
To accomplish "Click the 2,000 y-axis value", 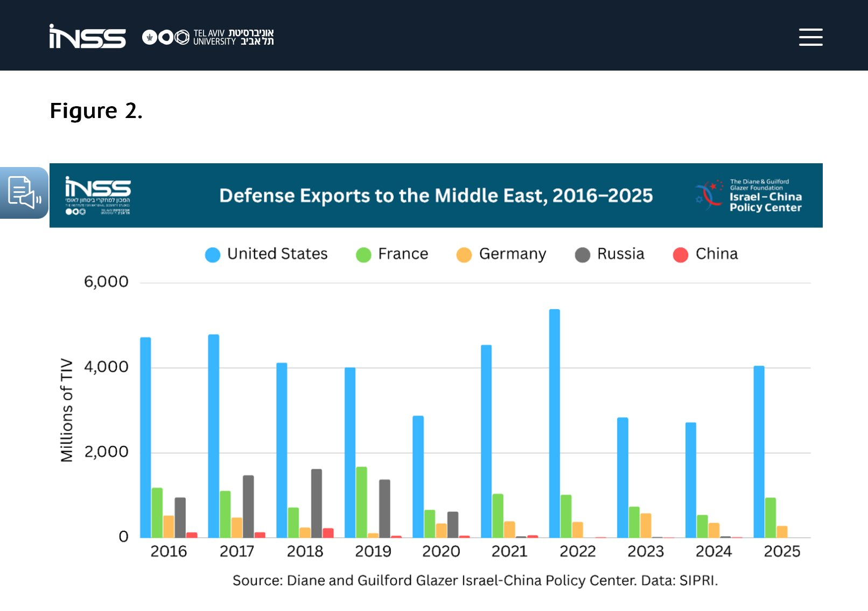I will pyautogui.click(x=106, y=452).
